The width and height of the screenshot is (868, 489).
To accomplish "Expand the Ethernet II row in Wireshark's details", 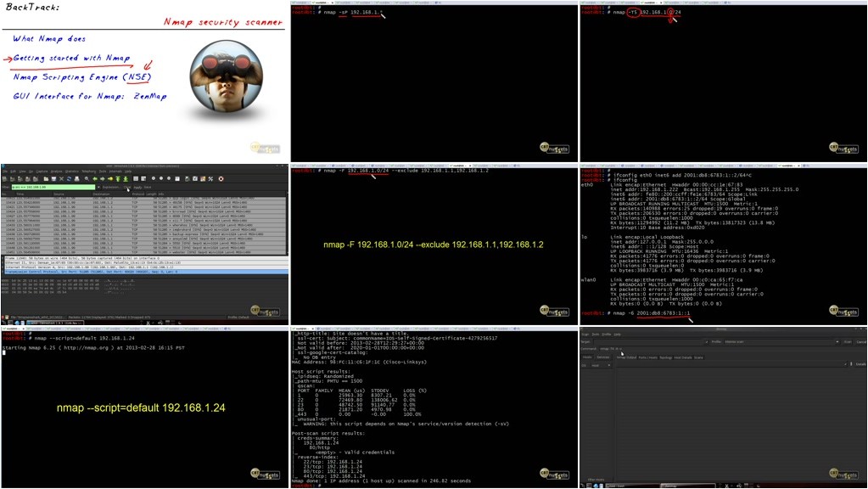I will 144,262.
